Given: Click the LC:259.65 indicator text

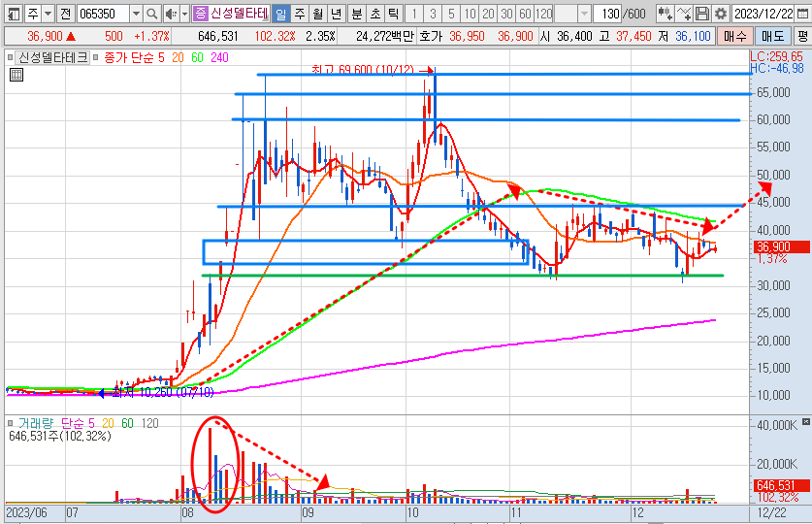Looking at the screenshot, I should click(777, 56).
